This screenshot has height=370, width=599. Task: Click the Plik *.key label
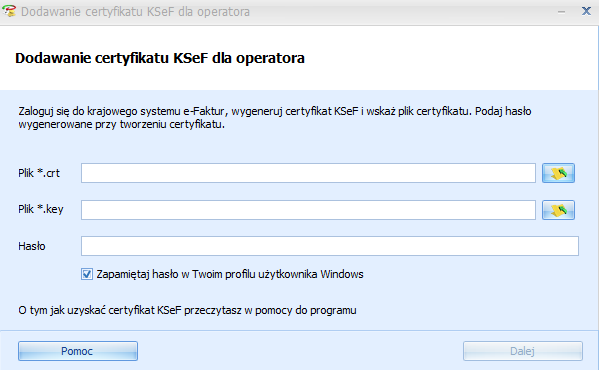40,210
